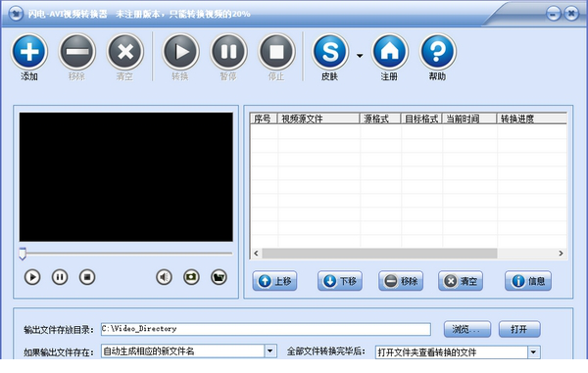This screenshot has height=373, width=588.
Task: Expand the skin dropdown arrow
Action: 360,56
